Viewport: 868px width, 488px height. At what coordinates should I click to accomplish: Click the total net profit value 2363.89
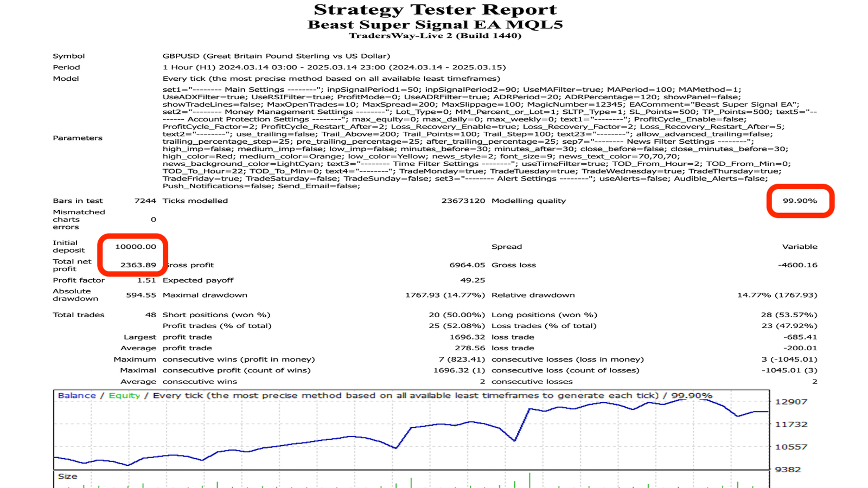(x=138, y=265)
